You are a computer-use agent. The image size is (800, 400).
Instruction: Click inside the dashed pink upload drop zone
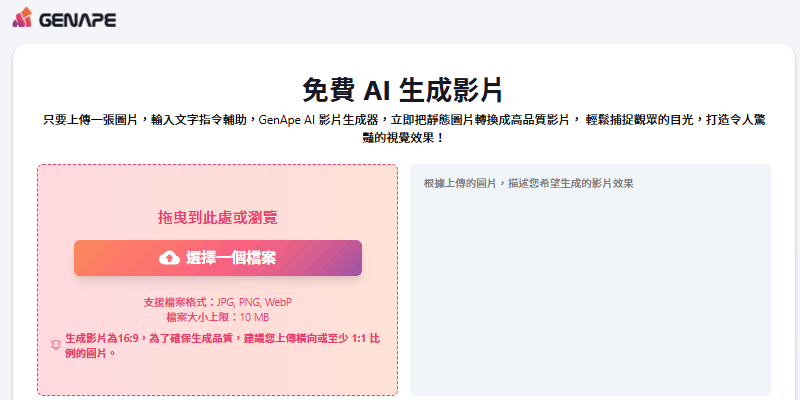pyautogui.click(x=217, y=280)
